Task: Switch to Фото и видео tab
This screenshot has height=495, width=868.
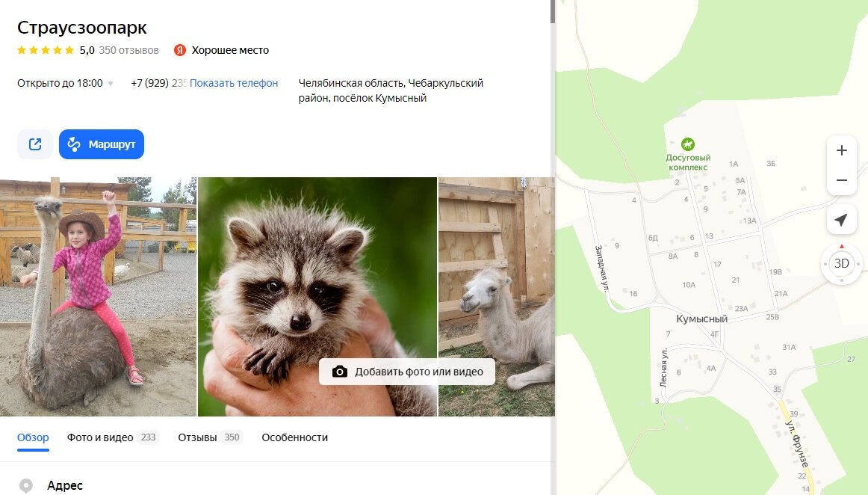Action: tap(112, 437)
